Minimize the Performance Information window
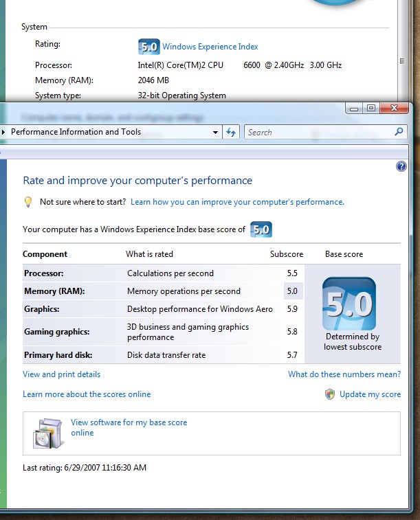Viewport: 420px width, 520px height. 354,109
